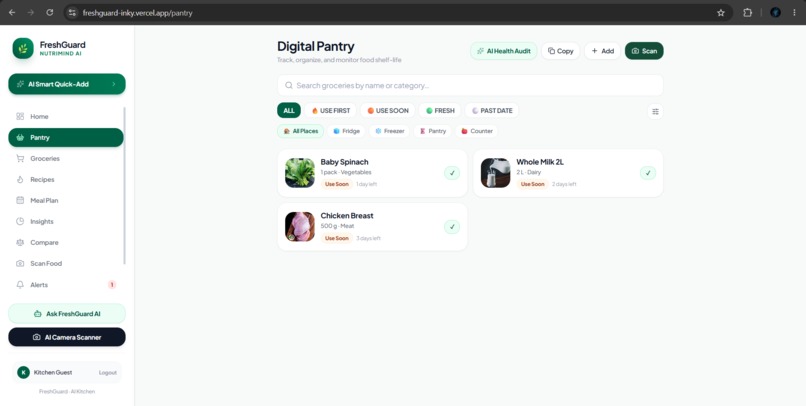
Task: Open Scan Food from sidebar
Action: point(66,264)
